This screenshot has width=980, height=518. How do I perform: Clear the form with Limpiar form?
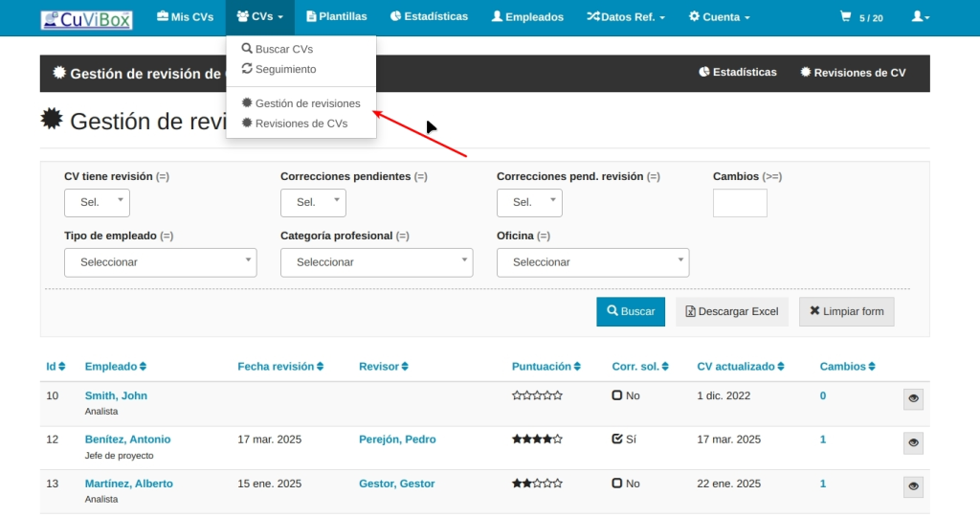[846, 311]
